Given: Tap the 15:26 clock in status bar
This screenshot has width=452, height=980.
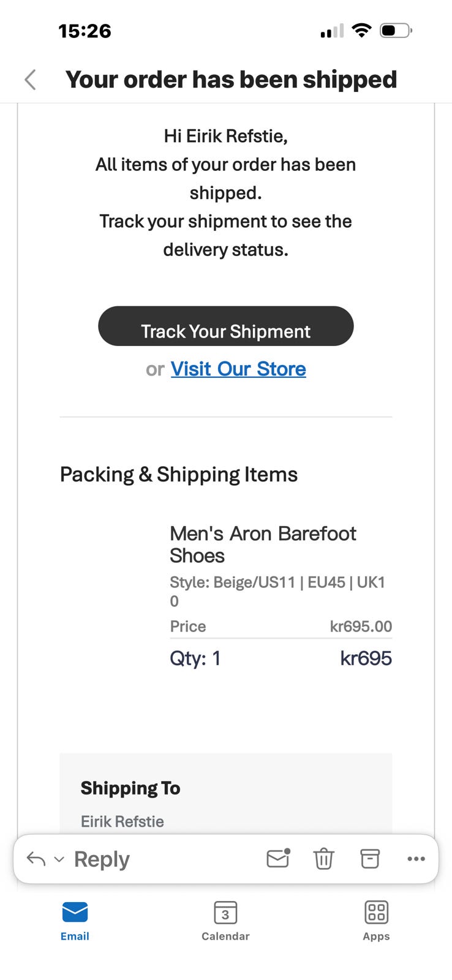Looking at the screenshot, I should pos(85,31).
